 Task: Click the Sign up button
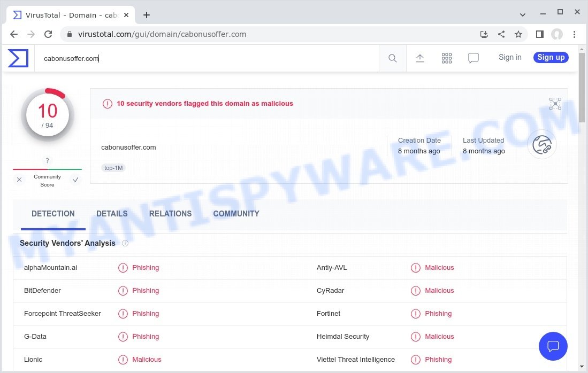coord(551,57)
